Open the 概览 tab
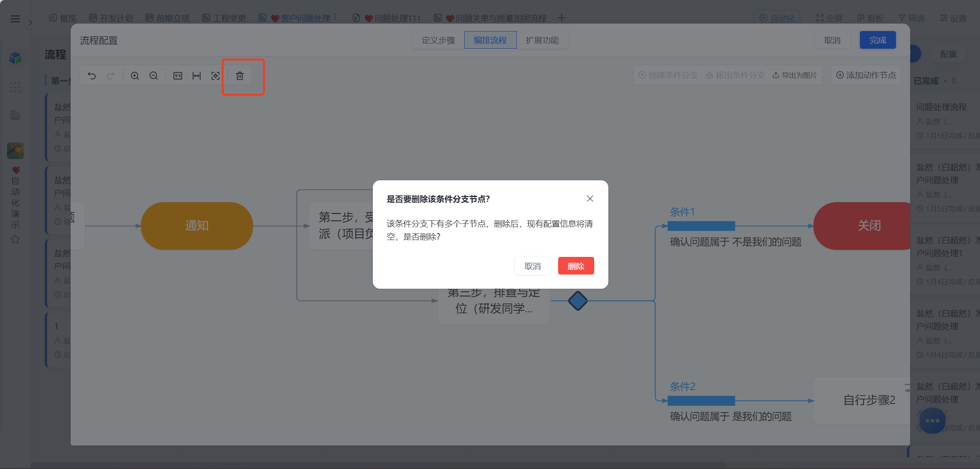Viewport: 980px width, 469px height. point(63,18)
